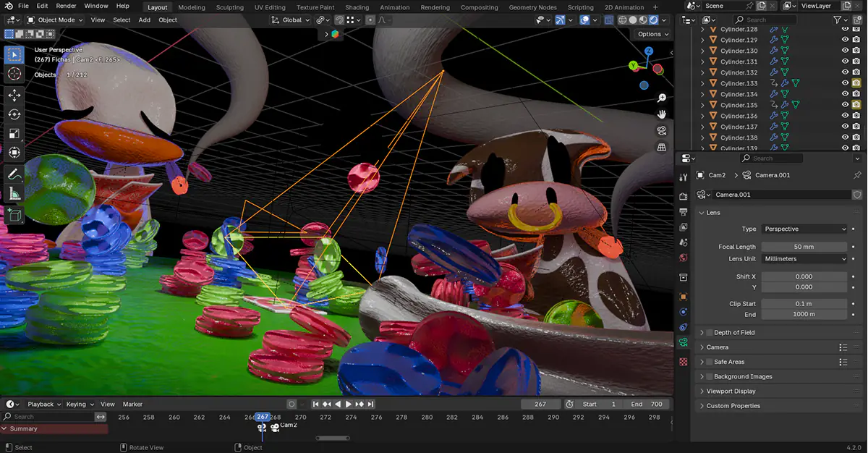Click the Focal Length value field
The image size is (868, 453).
click(804, 247)
